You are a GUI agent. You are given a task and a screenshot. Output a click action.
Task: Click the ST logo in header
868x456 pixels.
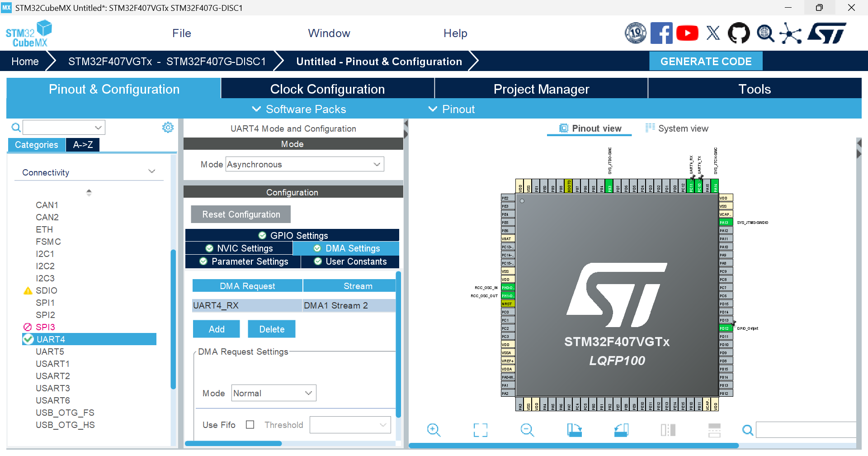pyautogui.click(x=827, y=33)
